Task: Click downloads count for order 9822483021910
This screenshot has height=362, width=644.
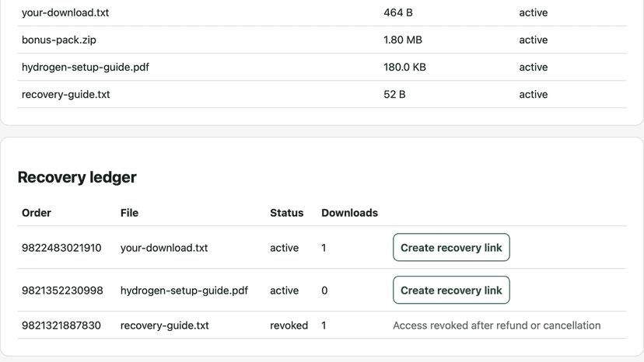Action: [324, 248]
